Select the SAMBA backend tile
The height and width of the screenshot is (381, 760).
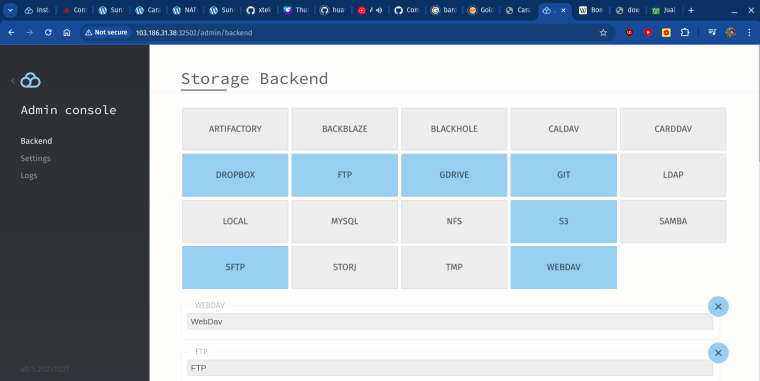pyautogui.click(x=673, y=221)
